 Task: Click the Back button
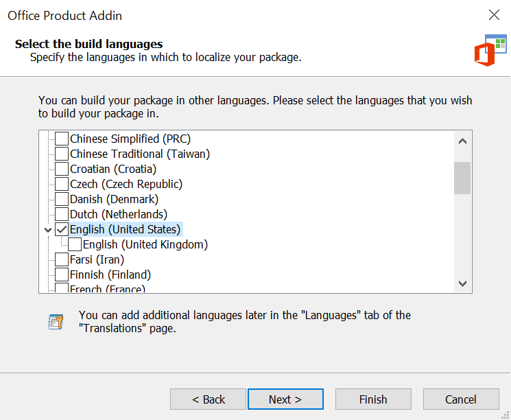[x=208, y=399]
